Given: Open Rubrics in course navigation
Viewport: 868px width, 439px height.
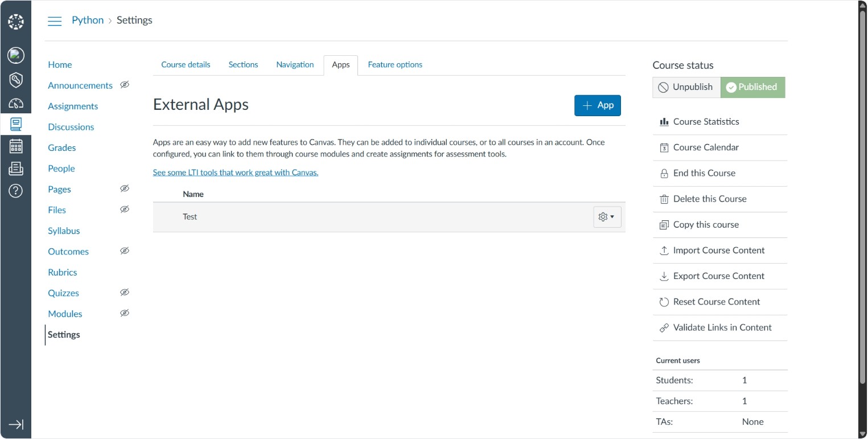Looking at the screenshot, I should click(x=63, y=273).
